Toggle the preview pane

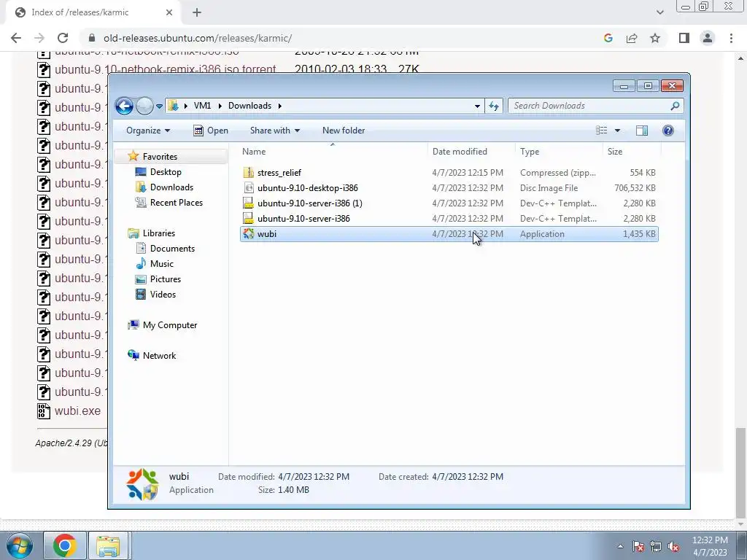(x=642, y=131)
